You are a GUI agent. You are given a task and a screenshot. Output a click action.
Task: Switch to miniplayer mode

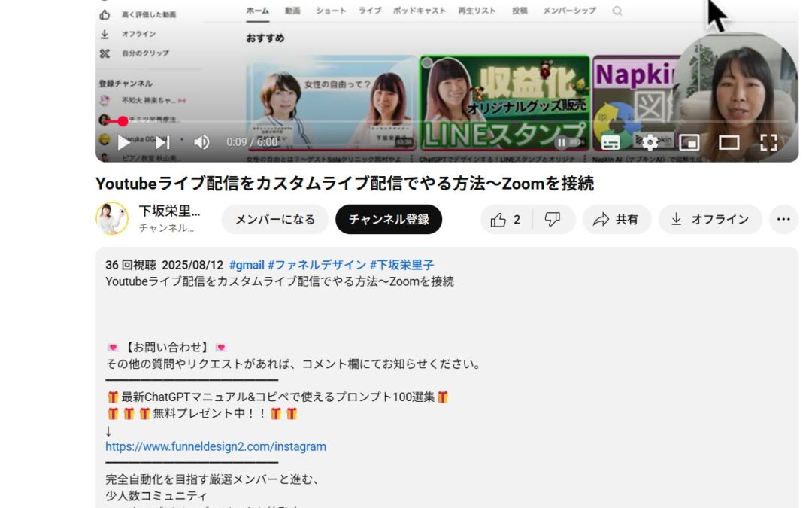689,142
